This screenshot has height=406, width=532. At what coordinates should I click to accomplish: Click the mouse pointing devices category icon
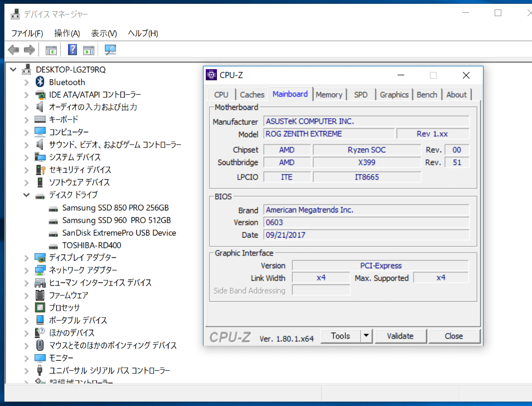pos(40,345)
